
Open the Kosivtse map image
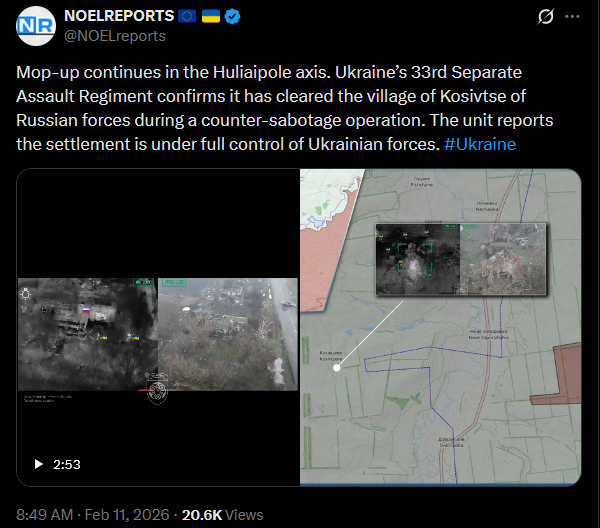[441, 328]
